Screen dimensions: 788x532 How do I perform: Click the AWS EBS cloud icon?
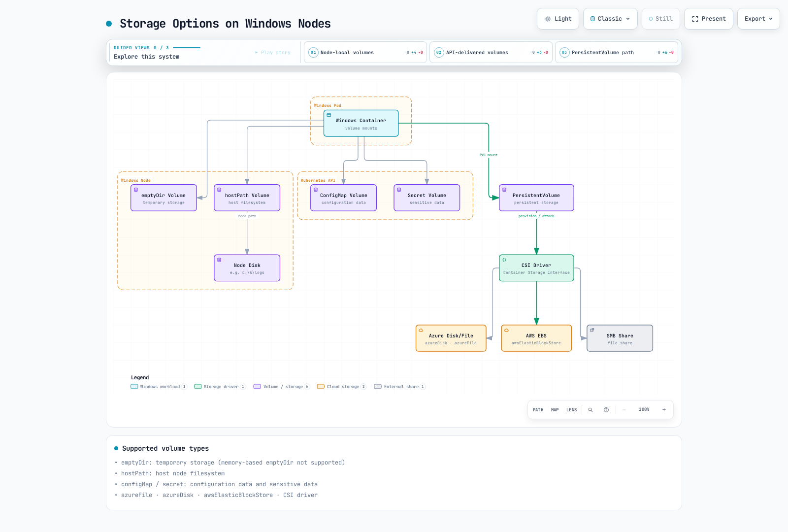pyautogui.click(x=506, y=330)
